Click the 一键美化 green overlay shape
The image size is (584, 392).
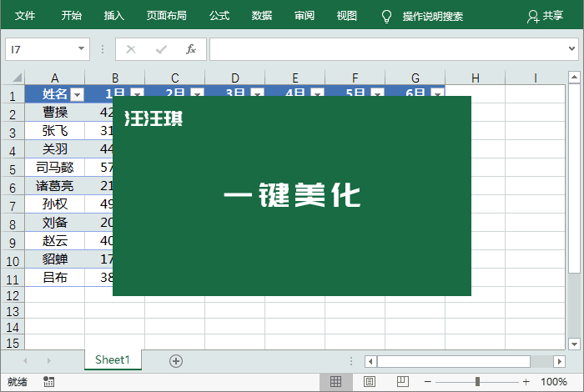tap(292, 196)
